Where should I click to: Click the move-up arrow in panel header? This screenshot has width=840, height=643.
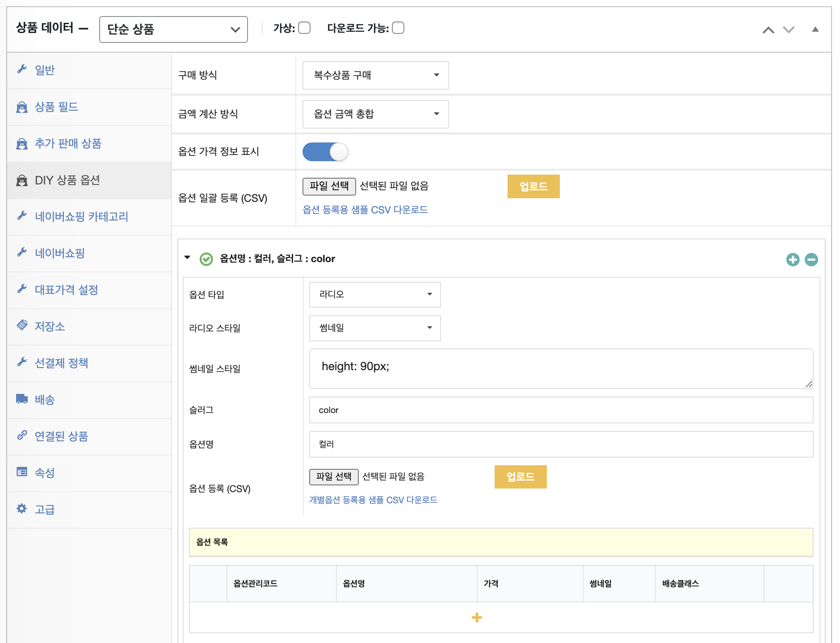pyautogui.click(x=768, y=30)
